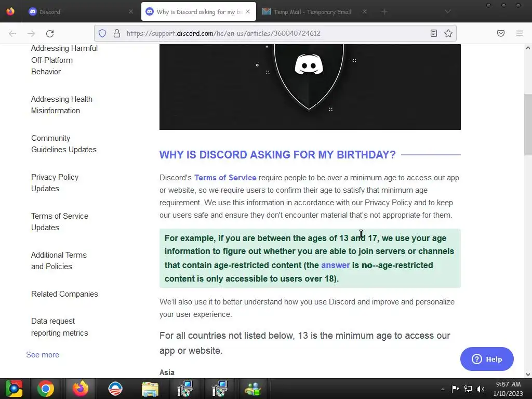The width and height of the screenshot is (532, 399).
Task: Open Privacy Policy Updates link
Action: (x=55, y=183)
